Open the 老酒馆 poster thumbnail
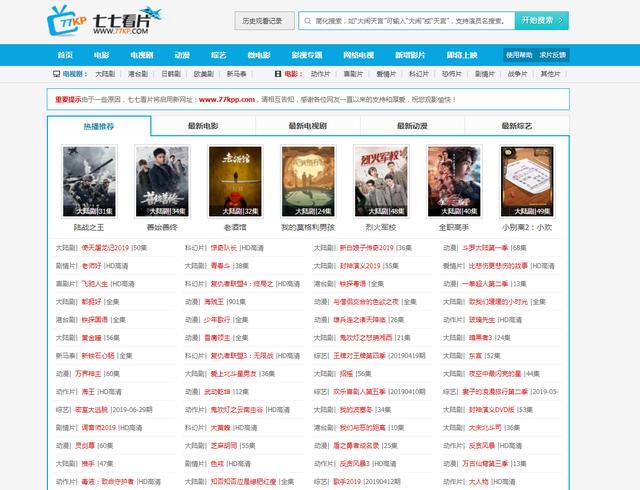This screenshot has height=490, width=640. point(235,181)
